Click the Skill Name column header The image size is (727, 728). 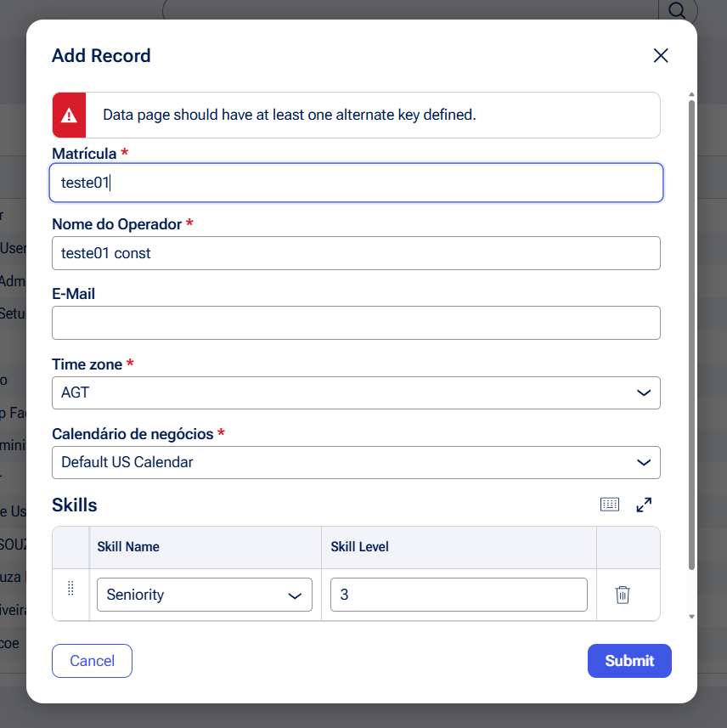[x=128, y=547]
